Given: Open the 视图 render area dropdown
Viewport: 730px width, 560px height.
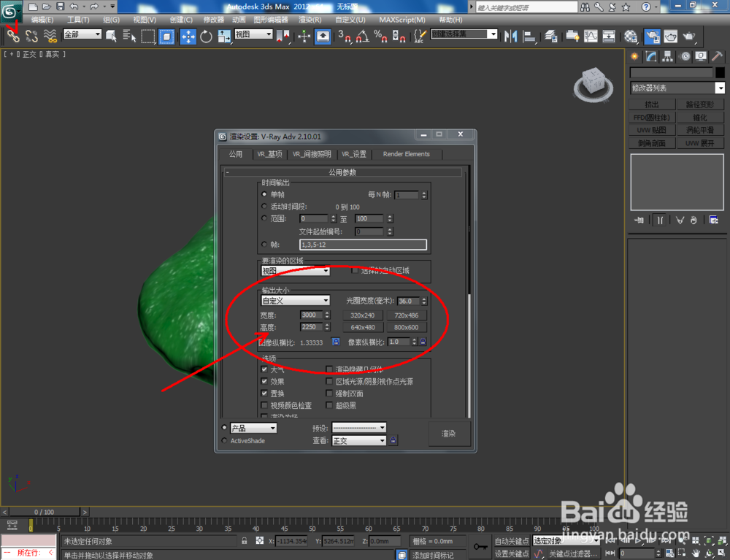Looking at the screenshot, I should pos(295,270).
